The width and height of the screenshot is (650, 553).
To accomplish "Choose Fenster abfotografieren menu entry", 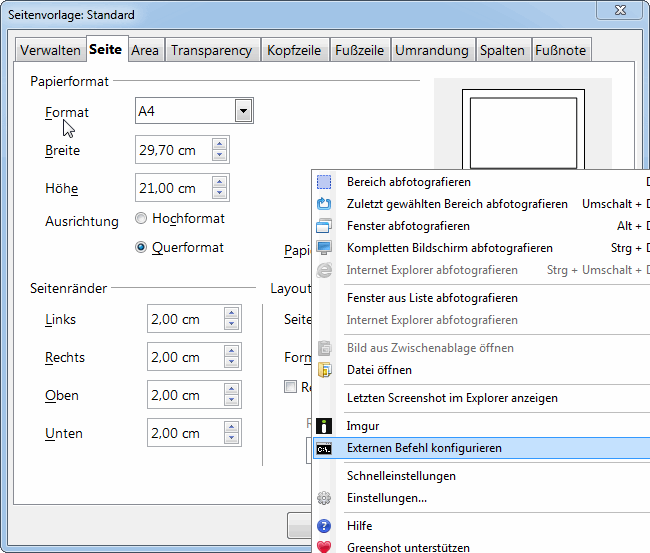I will pyautogui.click(x=481, y=226).
